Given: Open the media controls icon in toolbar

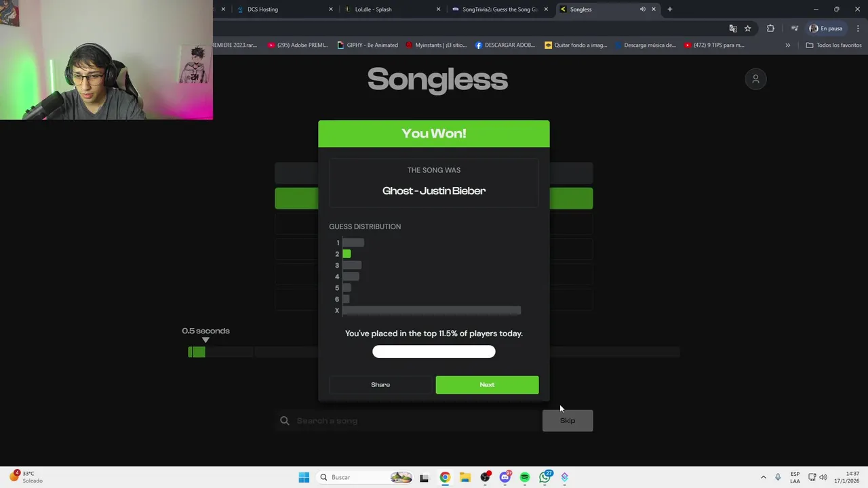Looking at the screenshot, I should point(795,28).
